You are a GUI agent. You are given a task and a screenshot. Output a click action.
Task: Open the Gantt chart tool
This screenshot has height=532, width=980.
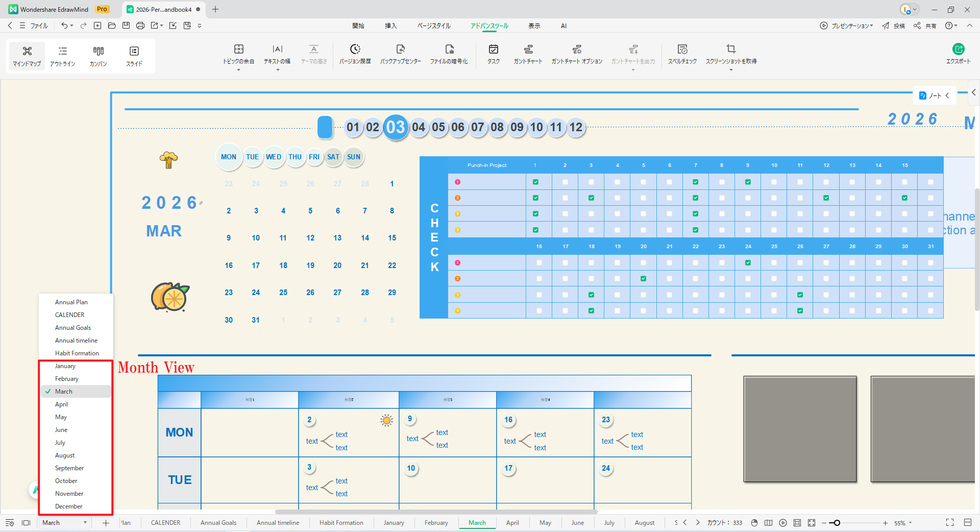point(528,54)
